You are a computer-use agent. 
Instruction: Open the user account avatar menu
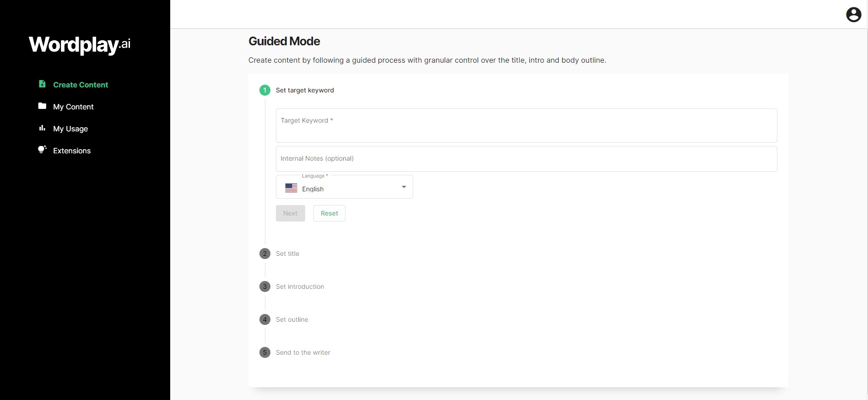click(x=853, y=15)
